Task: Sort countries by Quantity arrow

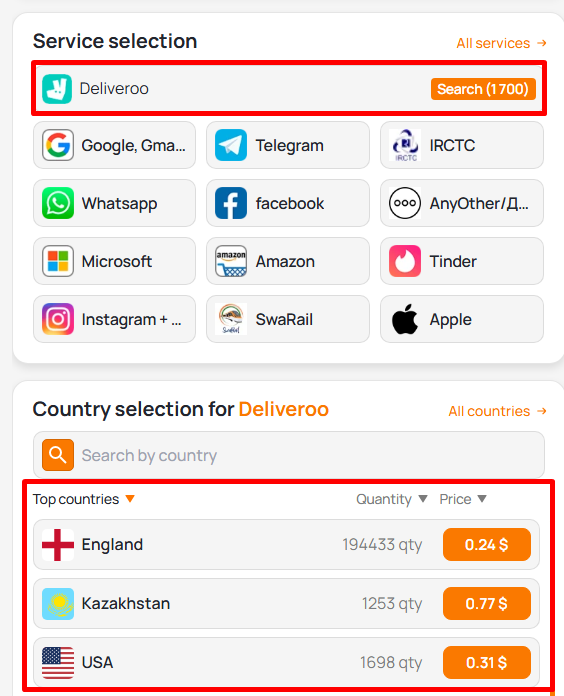Action: 423,499
